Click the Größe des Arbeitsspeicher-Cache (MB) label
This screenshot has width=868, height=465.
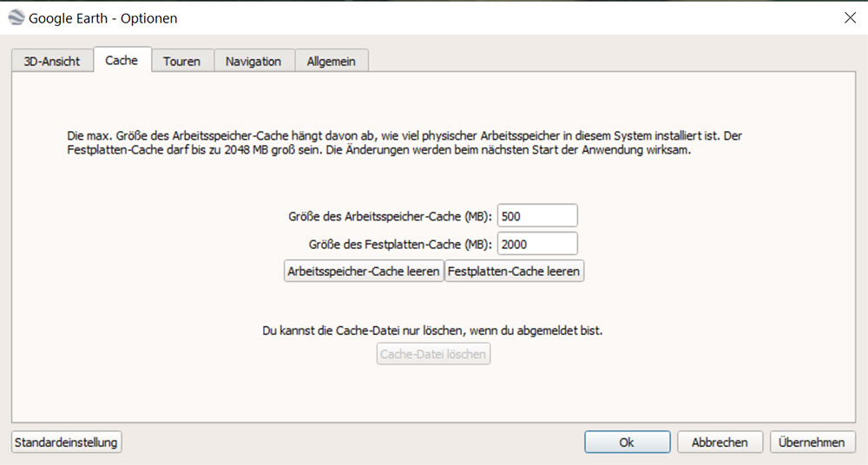[391, 216]
